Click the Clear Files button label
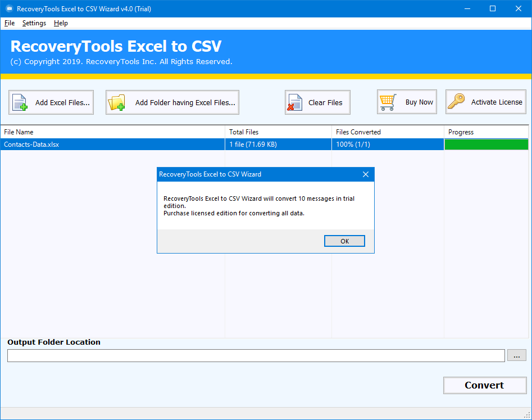This screenshot has width=532, height=420. point(325,102)
